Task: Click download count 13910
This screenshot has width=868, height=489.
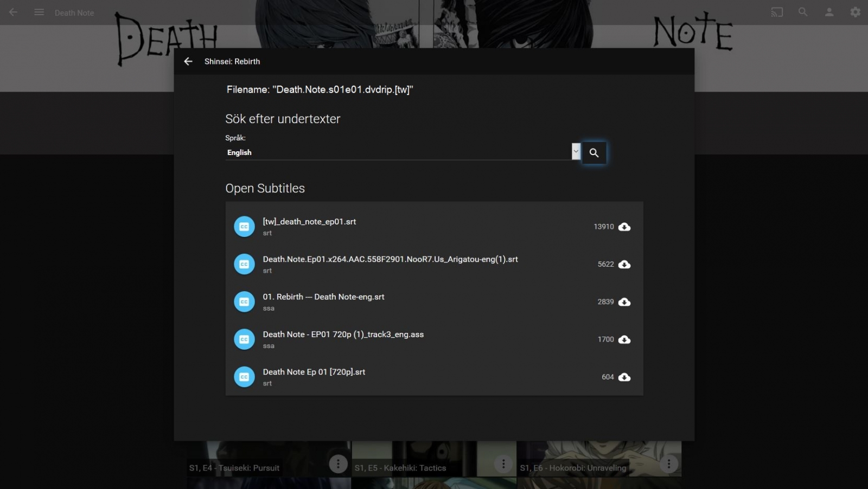Action: tap(604, 227)
